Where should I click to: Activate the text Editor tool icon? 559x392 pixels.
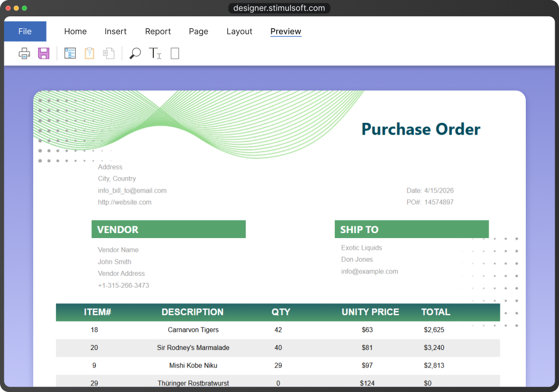155,54
